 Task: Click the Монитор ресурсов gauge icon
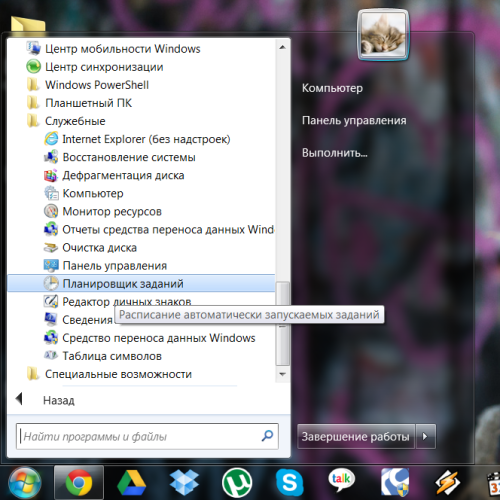(x=51, y=211)
